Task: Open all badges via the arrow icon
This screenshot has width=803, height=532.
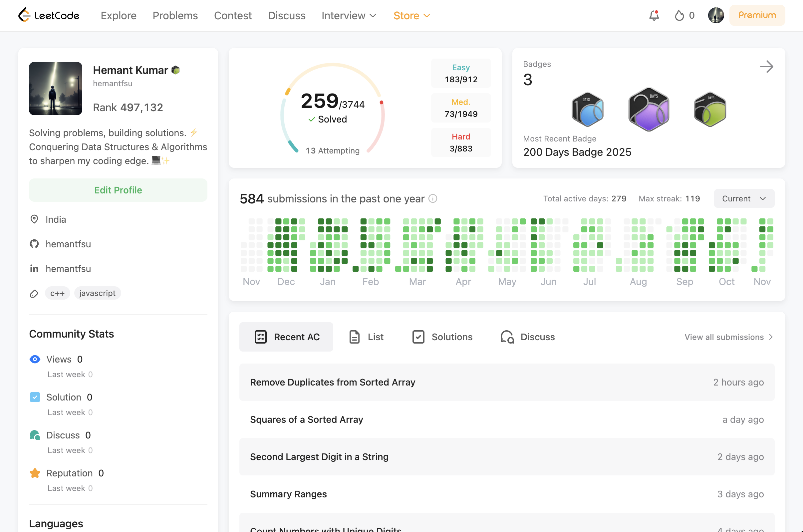Action: (x=767, y=67)
